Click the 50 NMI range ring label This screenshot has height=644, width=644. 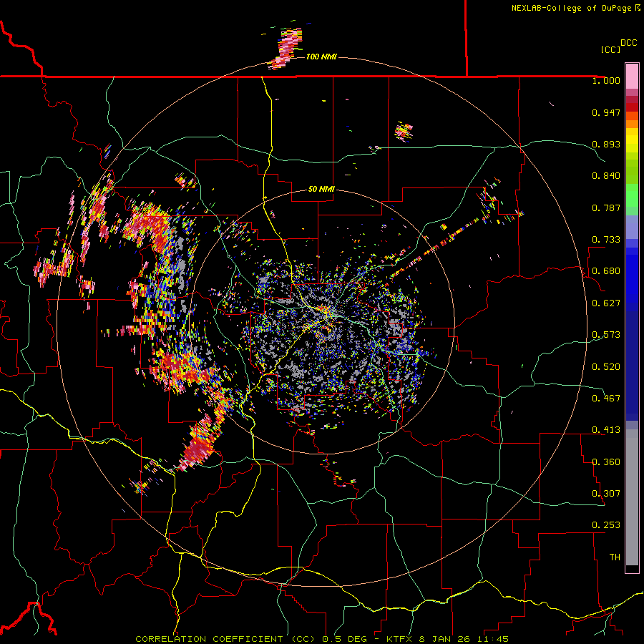click(321, 189)
